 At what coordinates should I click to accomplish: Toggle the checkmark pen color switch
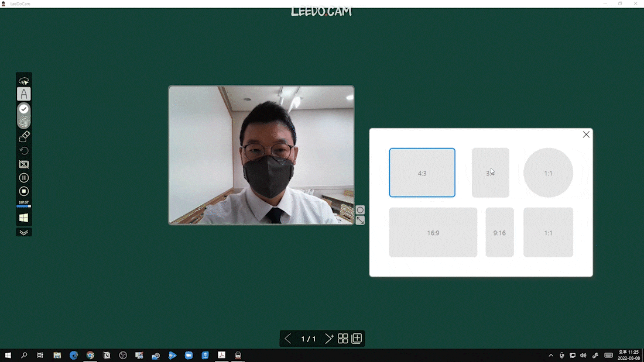[x=24, y=109]
